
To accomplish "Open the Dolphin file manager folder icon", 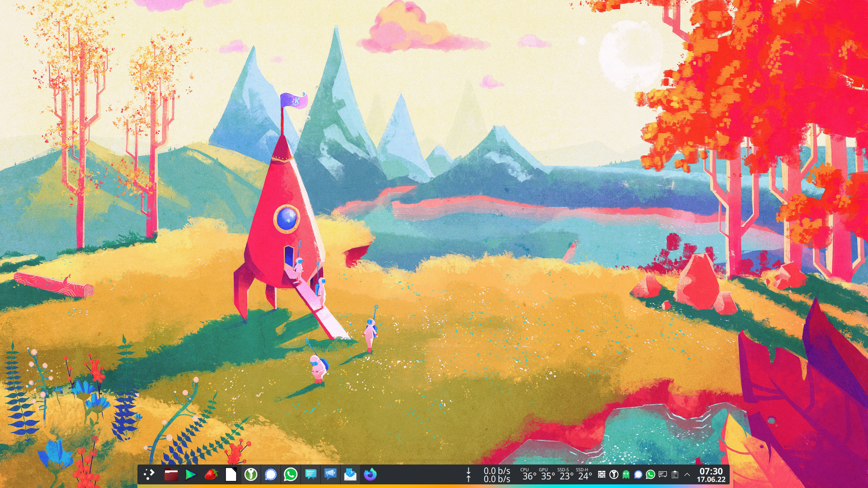I will (x=171, y=475).
